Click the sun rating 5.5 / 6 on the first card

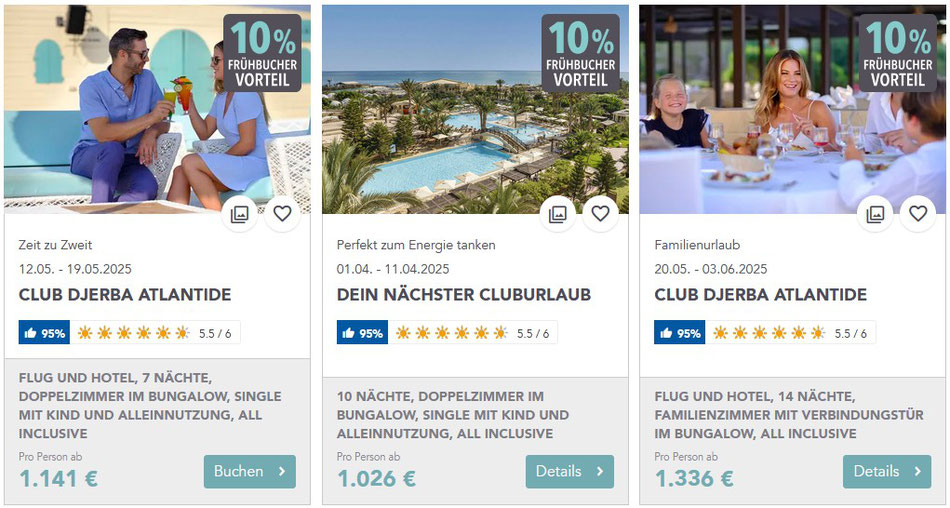coord(155,333)
